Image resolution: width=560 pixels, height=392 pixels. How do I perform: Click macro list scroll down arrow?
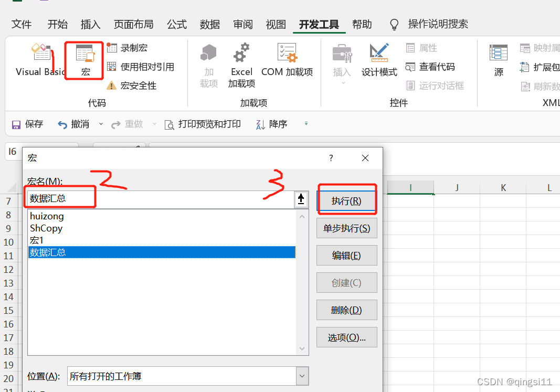[x=302, y=348]
